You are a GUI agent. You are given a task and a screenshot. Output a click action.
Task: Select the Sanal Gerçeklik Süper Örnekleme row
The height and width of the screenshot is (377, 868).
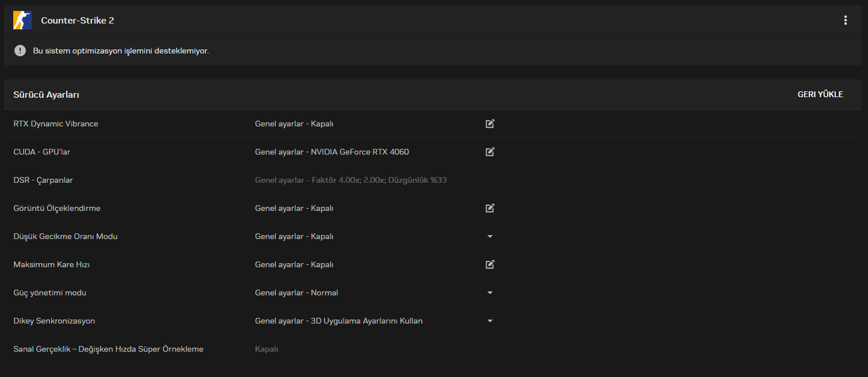pos(108,349)
